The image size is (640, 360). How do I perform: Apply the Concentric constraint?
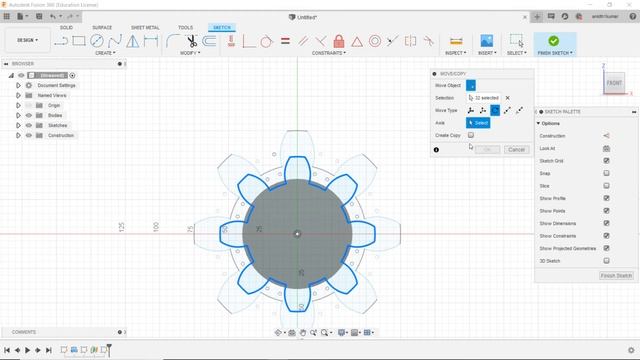coord(375,41)
